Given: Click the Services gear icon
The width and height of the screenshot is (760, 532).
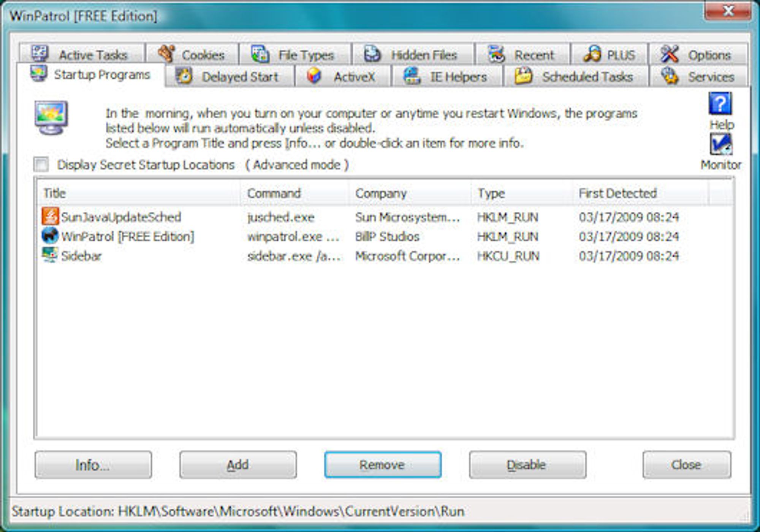Looking at the screenshot, I should coord(670,76).
